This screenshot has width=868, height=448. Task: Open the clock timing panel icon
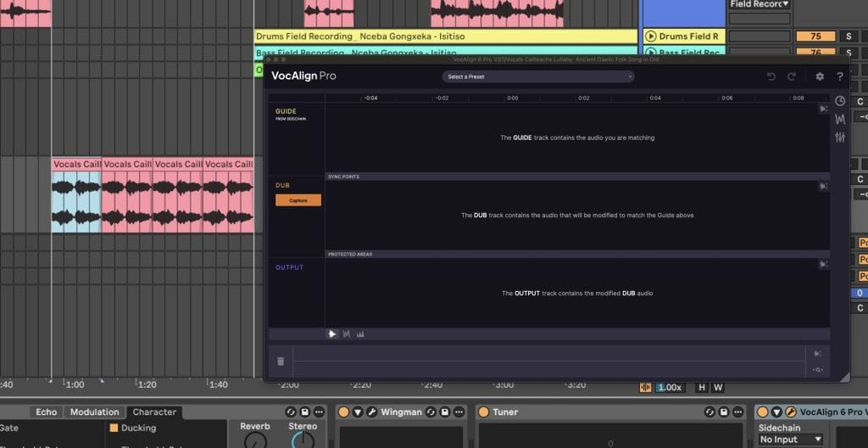coord(840,101)
